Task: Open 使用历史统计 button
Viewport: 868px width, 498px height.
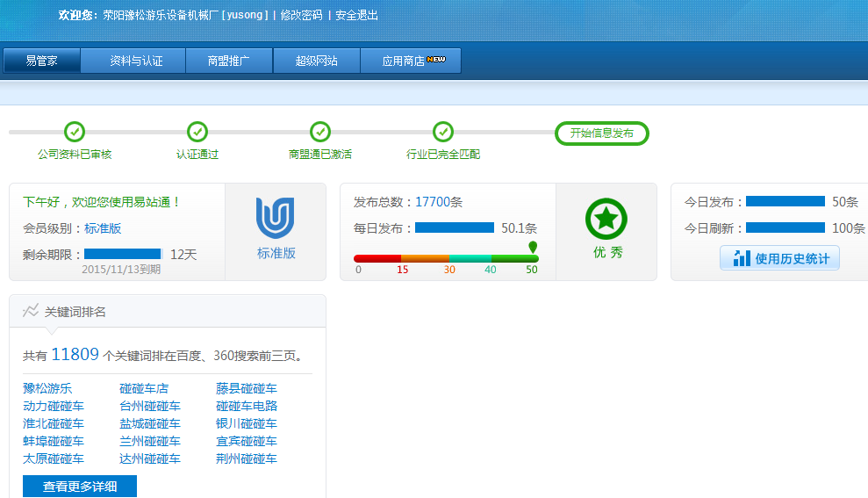Action: [x=779, y=258]
